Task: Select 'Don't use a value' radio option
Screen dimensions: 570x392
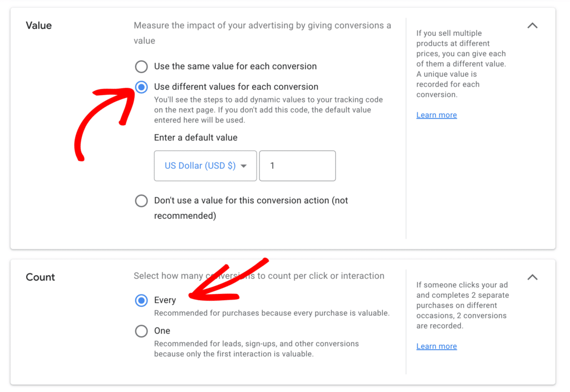Action: (x=141, y=201)
